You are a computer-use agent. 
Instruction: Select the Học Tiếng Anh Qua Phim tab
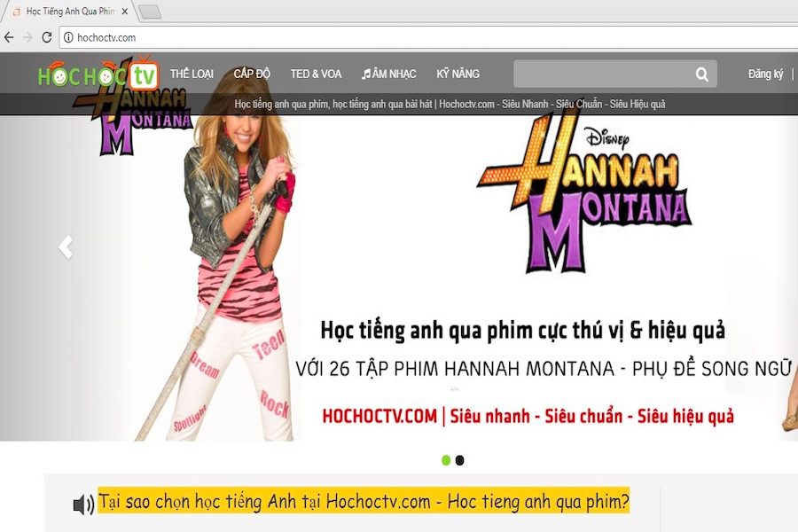(70, 12)
